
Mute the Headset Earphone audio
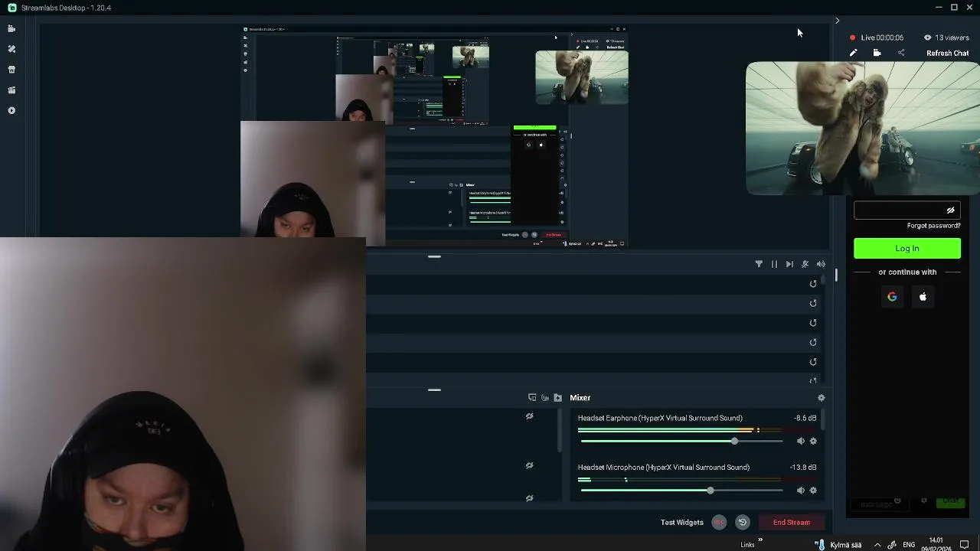[801, 442]
